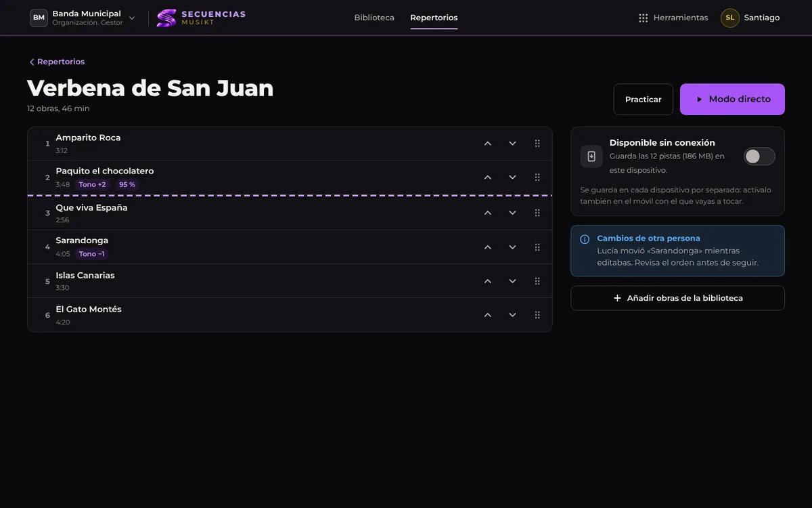This screenshot has width=812, height=508.
Task: Select the Que viva España title
Action: (x=91, y=207)
